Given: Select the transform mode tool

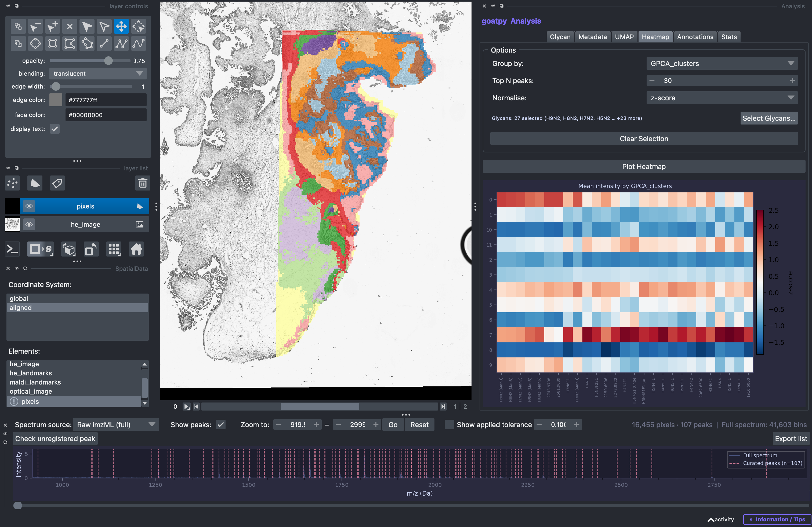Looking at the screenshot, I should (x=139, y=26).
